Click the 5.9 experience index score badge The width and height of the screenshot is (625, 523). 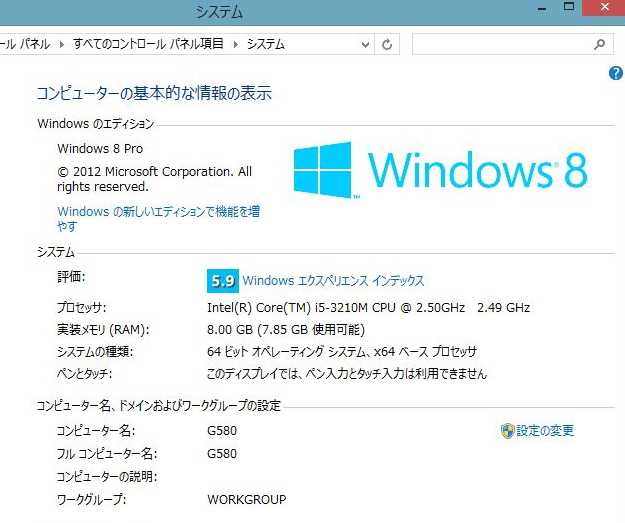[x=223, y=281]
